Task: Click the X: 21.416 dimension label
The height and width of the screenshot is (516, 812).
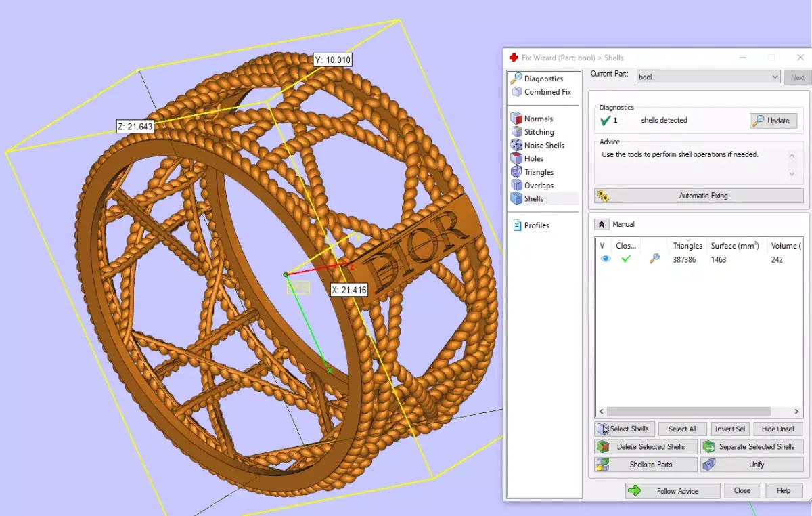Action: click(349, 290)
